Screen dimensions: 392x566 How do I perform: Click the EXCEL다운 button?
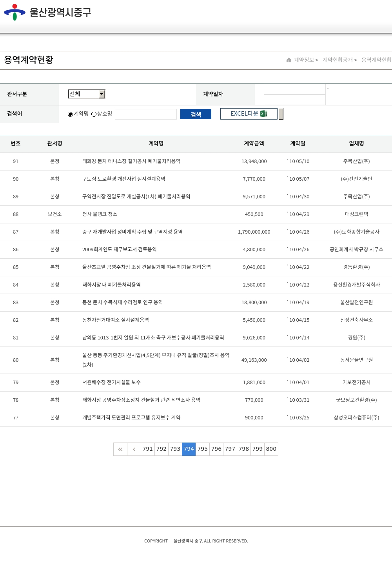(x=249, y=114)
